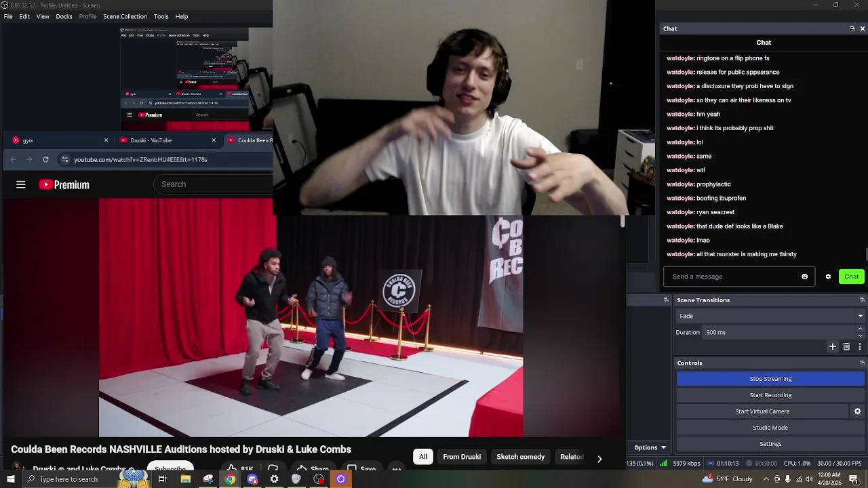Decrease transition Duration with down arrow

point(860,335)
